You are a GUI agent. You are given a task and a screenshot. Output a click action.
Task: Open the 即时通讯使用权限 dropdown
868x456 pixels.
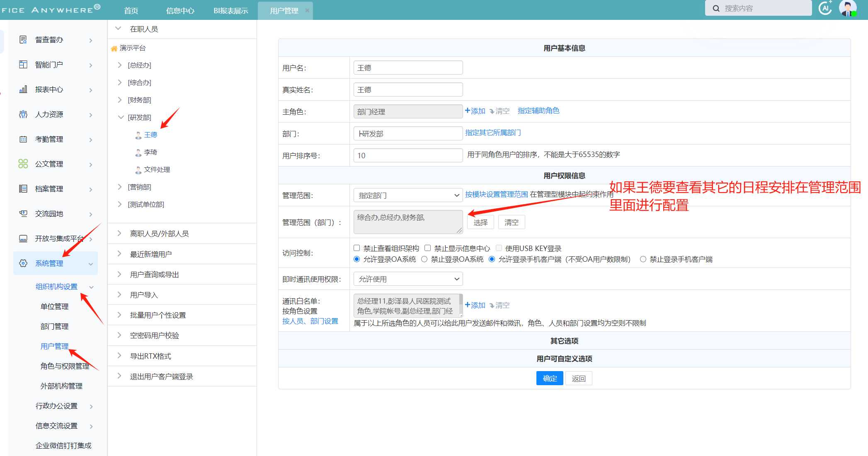[408, 279]
